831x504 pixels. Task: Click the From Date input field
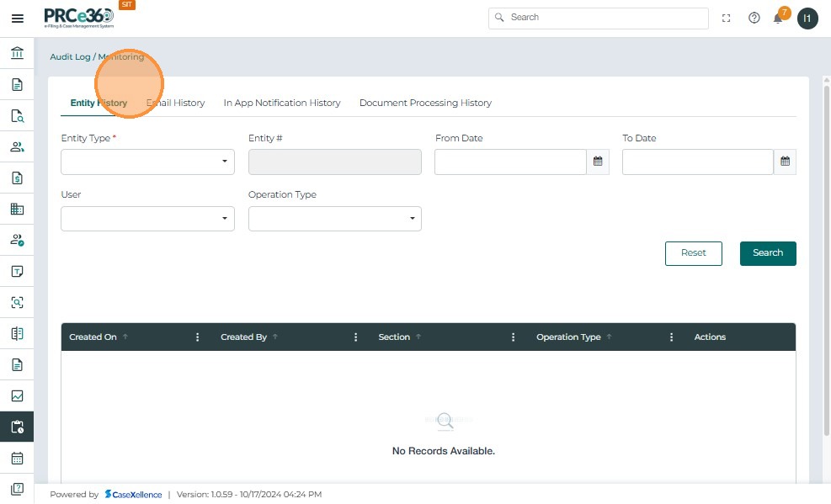[x=510, y=162]
